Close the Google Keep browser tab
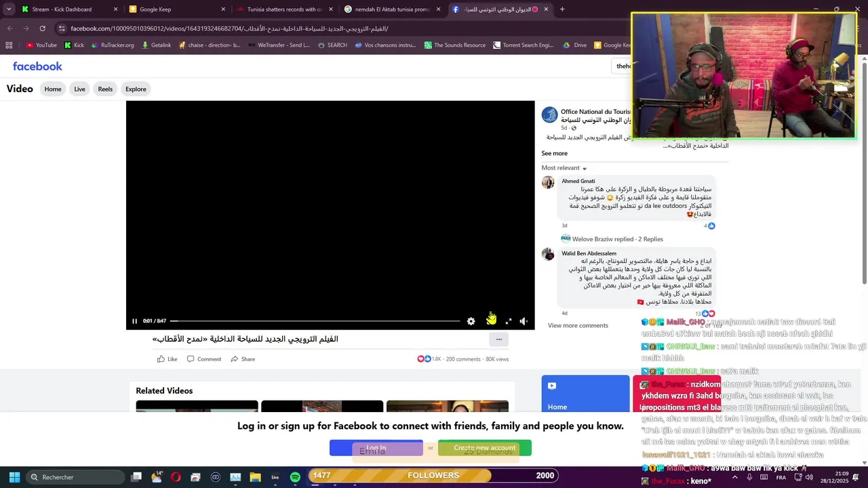 pos(223,9)
